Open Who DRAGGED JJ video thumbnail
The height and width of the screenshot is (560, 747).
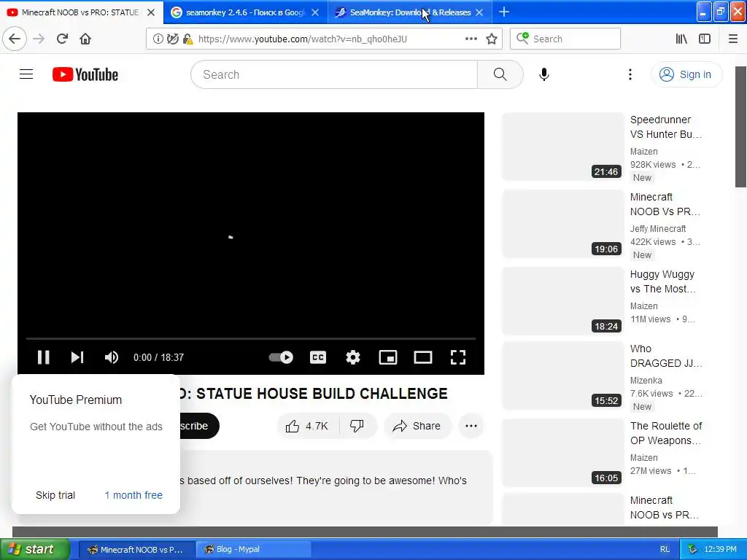click(x=562, y=376)
